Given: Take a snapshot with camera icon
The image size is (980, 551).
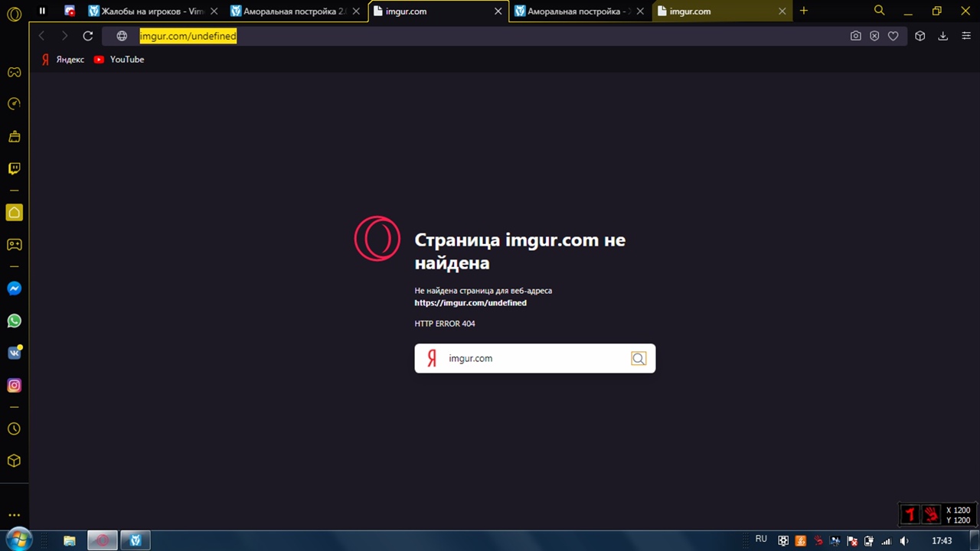Looking at the screenshot, I should 856,36.
